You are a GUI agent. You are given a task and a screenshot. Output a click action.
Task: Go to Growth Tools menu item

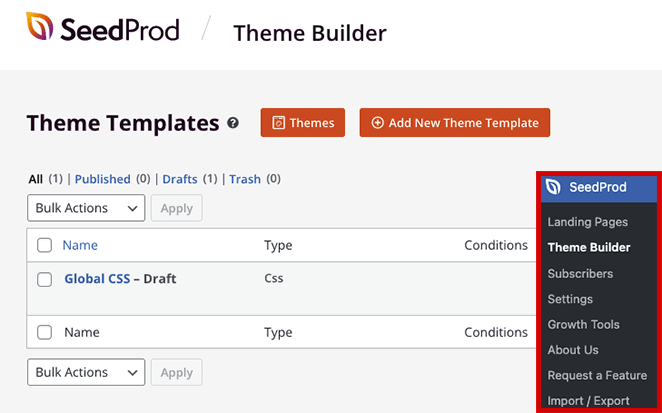pos(583,324)
